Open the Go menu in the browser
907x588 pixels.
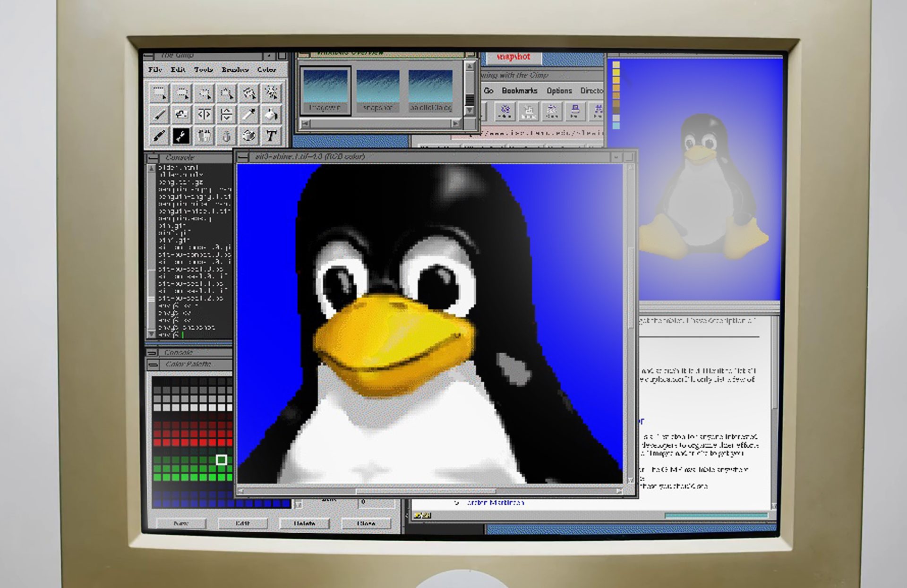488,90
